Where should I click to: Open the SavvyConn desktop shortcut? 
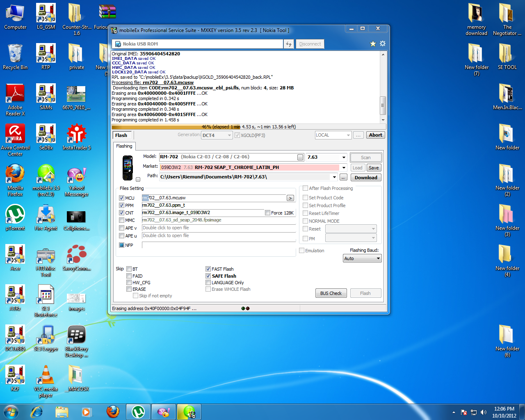(77, 258)
